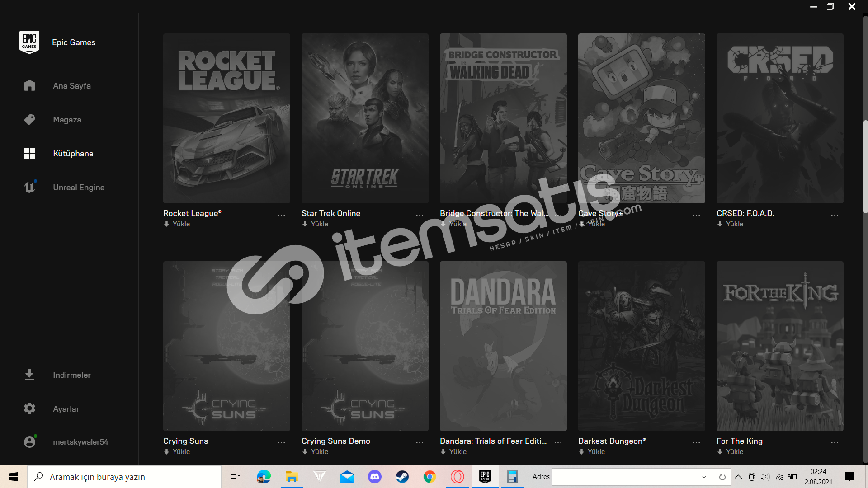Open options menu for Dandara
The width and height of the screenshot is (868, 488).
pos(558,443)
